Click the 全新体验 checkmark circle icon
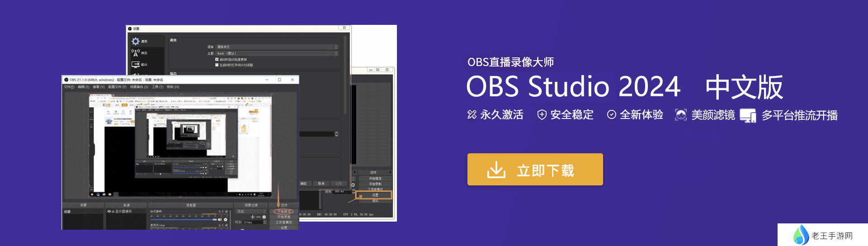The height and width of the screenshot is (246, 868). (x=612, y=115)
